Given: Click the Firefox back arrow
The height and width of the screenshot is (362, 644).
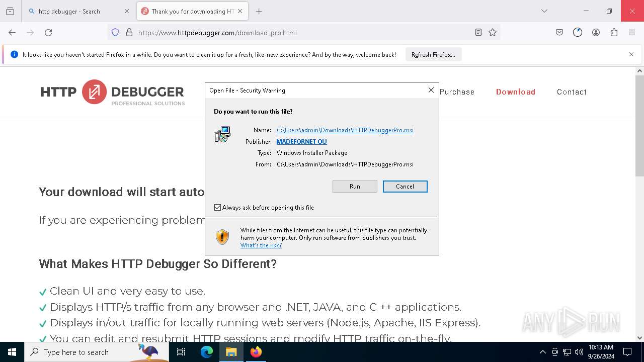Looking at the screenshot, I should [12, 33].
